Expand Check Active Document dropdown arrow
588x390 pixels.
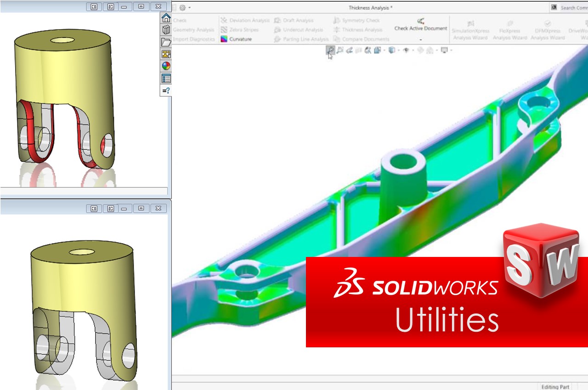(x=421, y=39)
